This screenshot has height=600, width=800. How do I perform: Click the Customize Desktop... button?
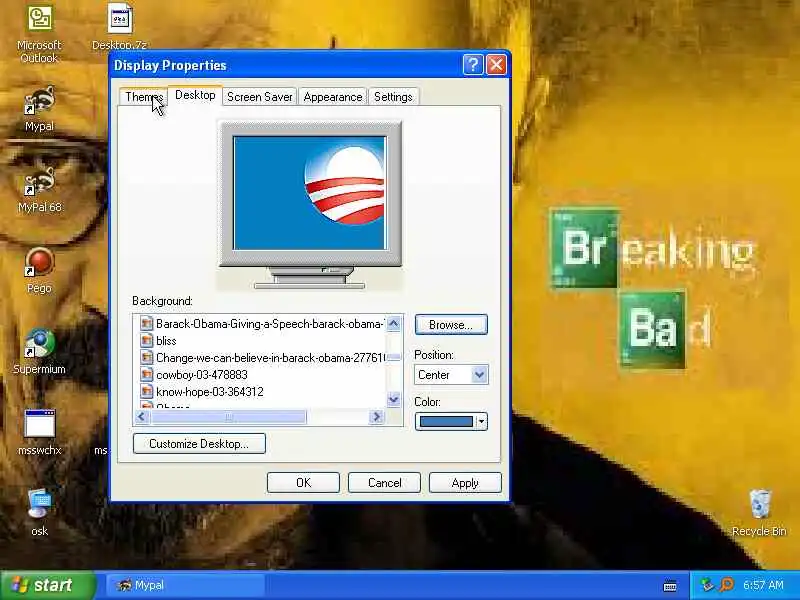click(199, 443)
